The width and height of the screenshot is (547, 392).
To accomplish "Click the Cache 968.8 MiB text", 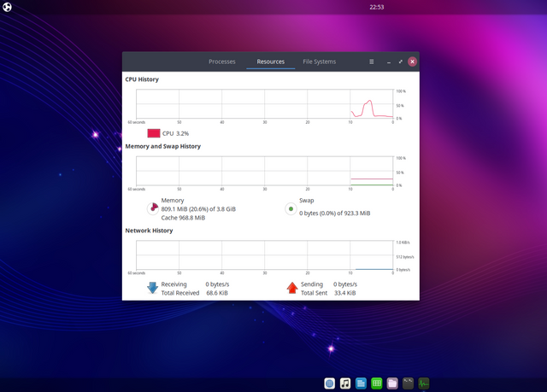I will (x=183, y=218).
